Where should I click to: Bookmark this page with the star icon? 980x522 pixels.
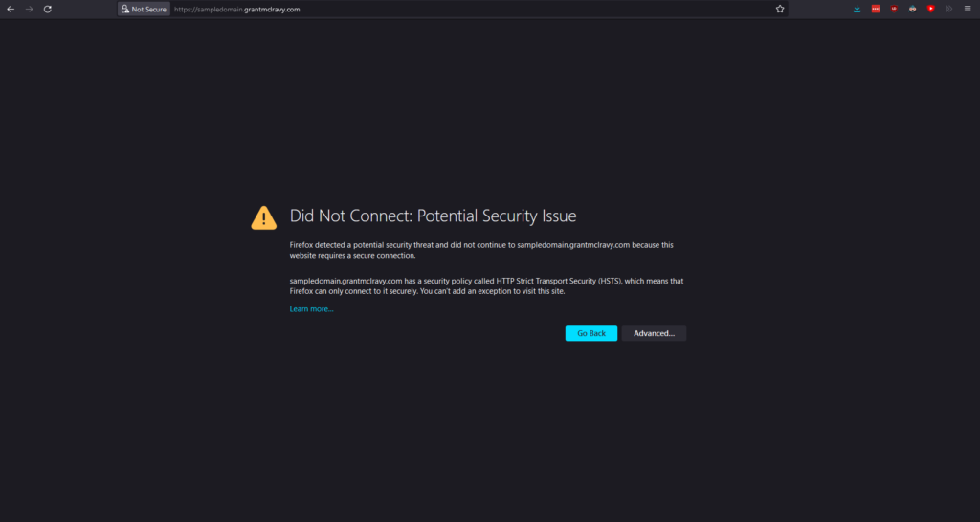point(780,9)
